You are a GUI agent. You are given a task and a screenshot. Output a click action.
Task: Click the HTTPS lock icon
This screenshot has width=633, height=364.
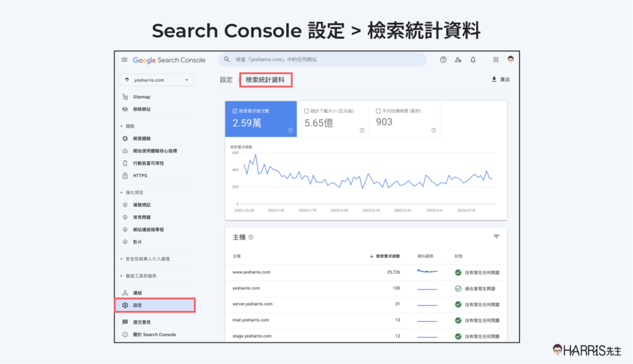coord(125,176)
